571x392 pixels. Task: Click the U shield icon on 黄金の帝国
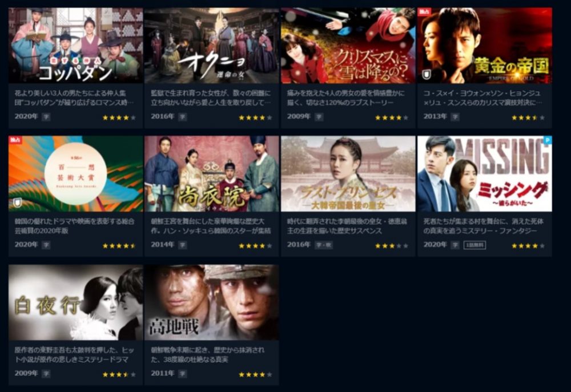[426, 75]
